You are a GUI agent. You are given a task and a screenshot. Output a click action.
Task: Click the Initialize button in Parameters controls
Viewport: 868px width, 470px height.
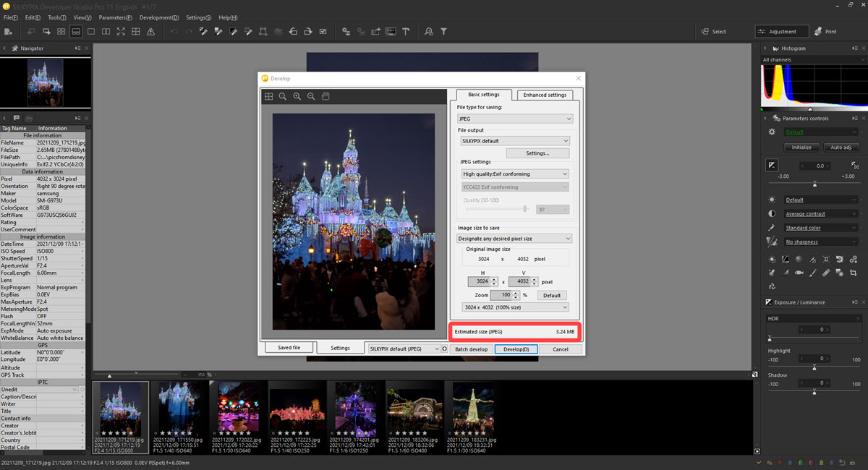click(x=801, y=147)
